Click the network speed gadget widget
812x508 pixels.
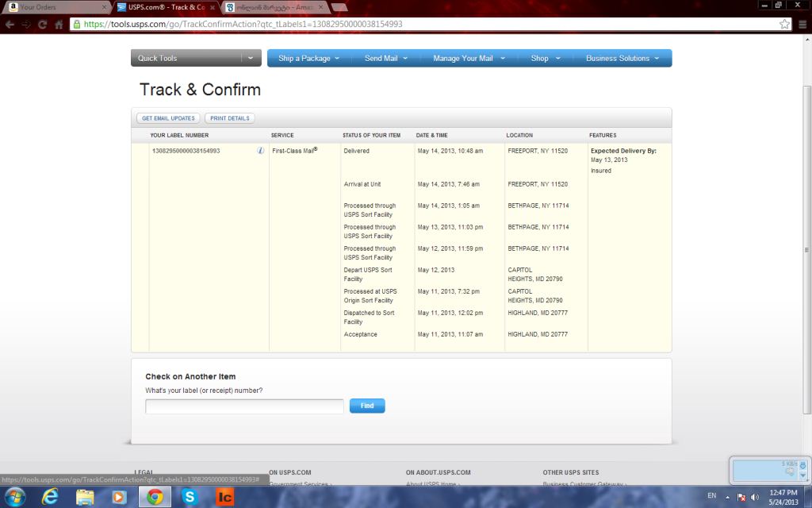tap(769, 470)
